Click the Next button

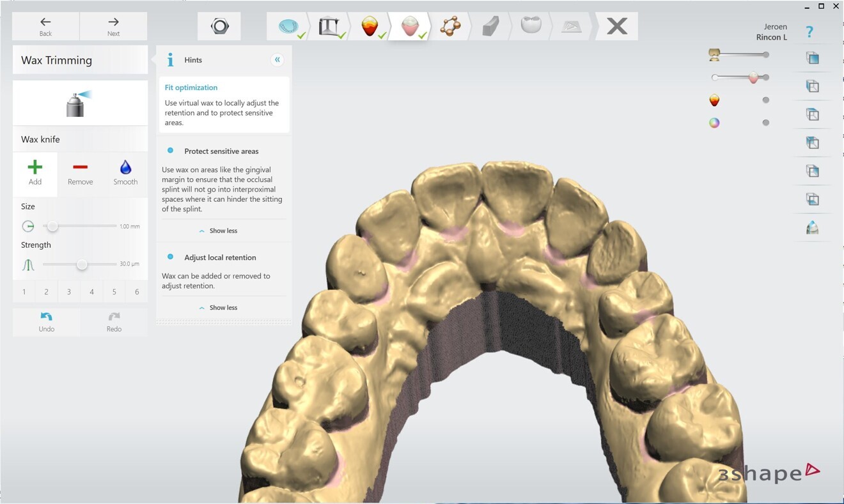click(113, 26)
